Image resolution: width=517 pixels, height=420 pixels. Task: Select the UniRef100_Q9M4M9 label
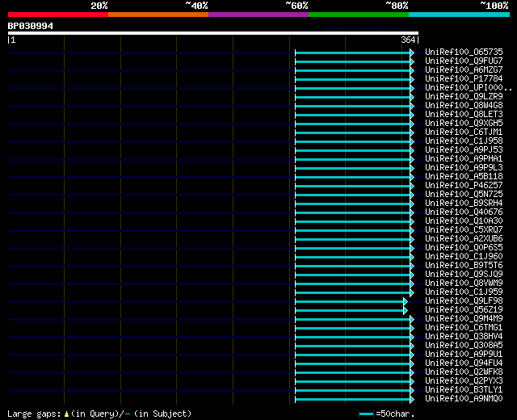[x=464, y=319]
